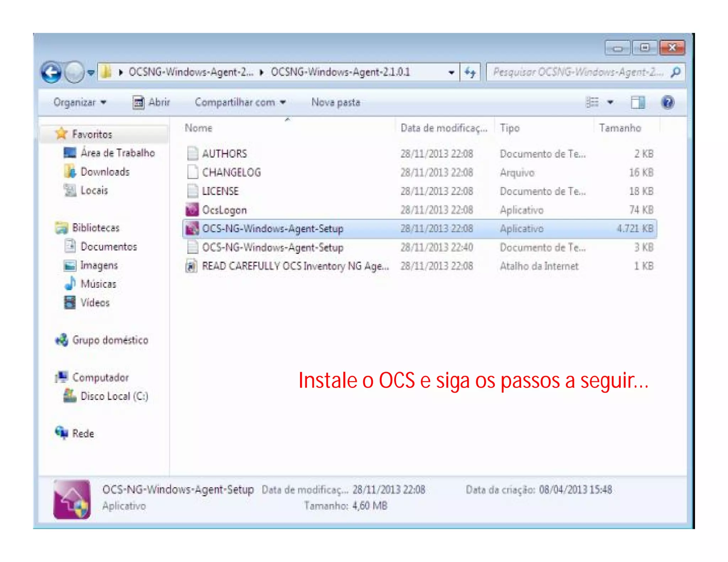This screenshot has width=728, height=562.
Task: Open Músicas library
Action: click(x=98, y=284)
